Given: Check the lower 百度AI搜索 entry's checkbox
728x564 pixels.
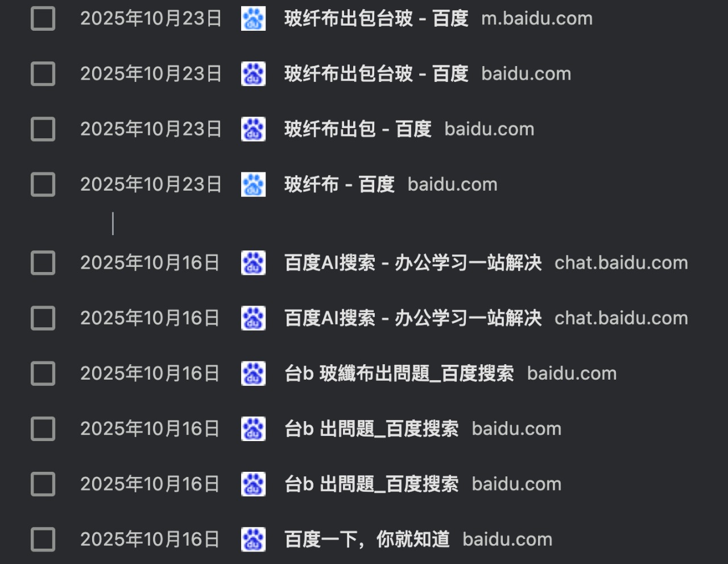Looking at the screenshot, I should tap(43, 318).
